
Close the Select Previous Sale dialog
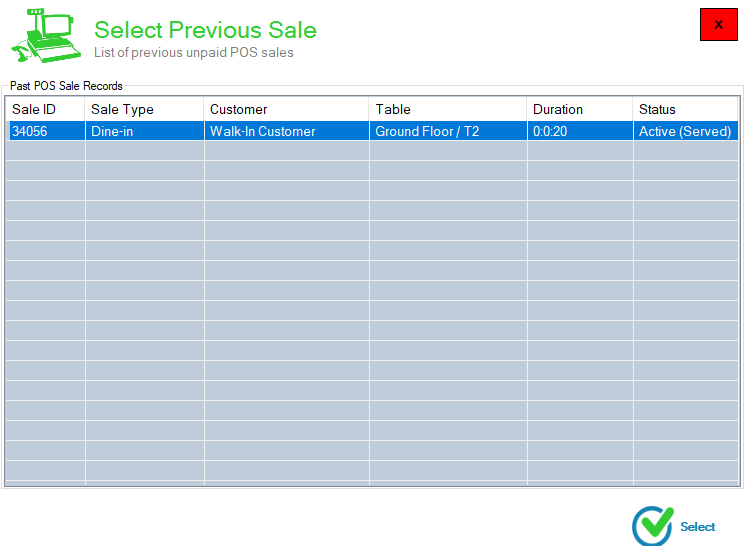(718, 24)
